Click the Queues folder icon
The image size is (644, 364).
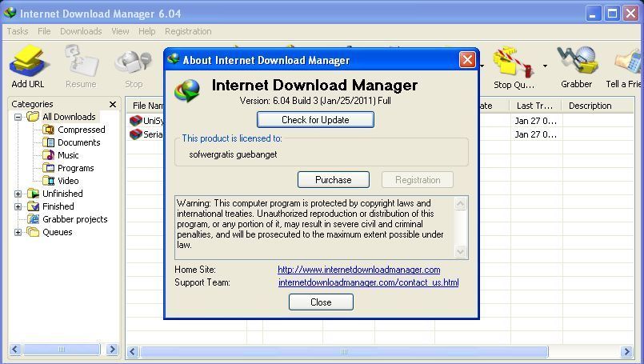tap(34, 232)
